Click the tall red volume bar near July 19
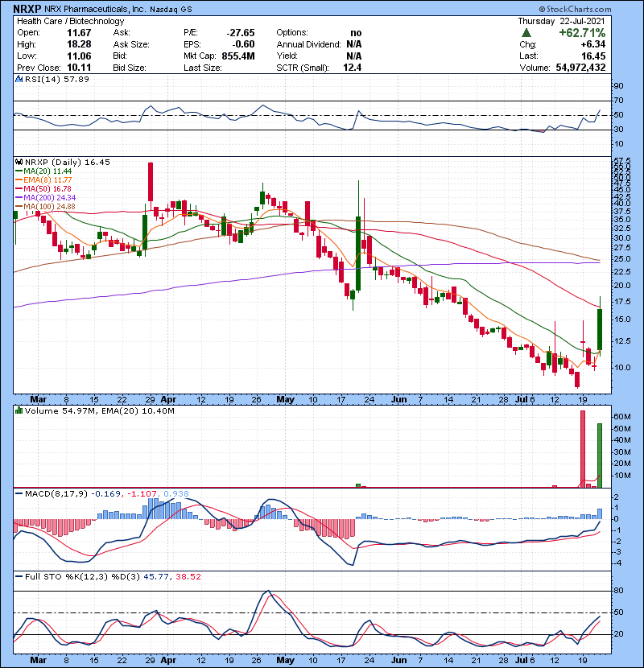644x668 pixels. [583, 449]
